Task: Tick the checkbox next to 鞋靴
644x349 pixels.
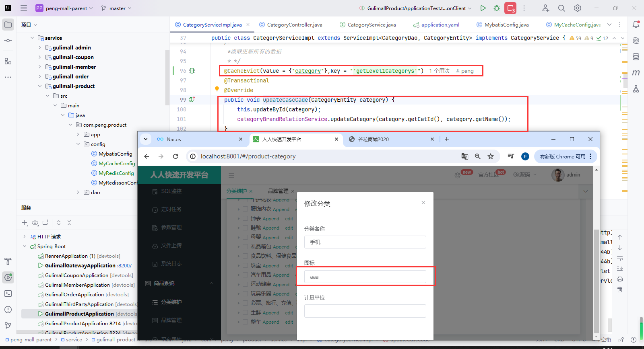Action: coord(245,228)
